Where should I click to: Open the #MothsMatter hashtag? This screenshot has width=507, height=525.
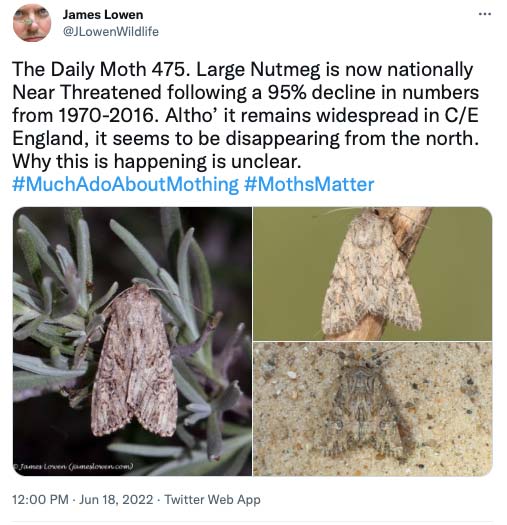(x=309, y=184)
